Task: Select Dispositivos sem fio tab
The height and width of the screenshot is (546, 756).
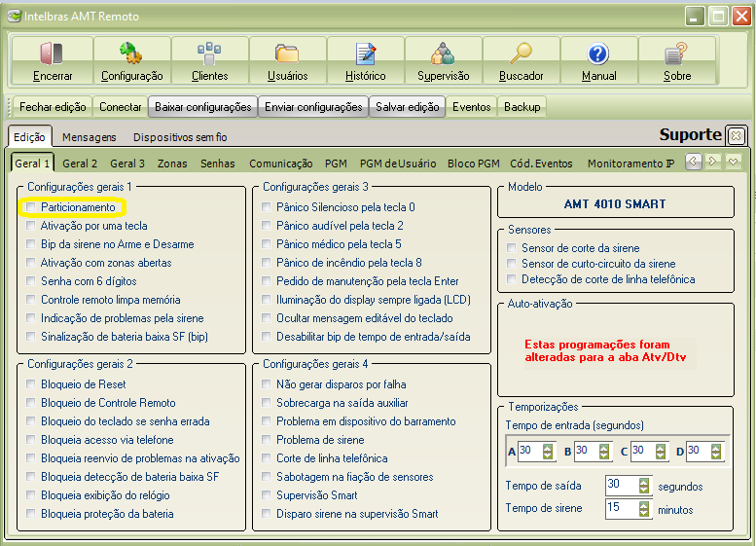Action: click(x=180, y=137)
